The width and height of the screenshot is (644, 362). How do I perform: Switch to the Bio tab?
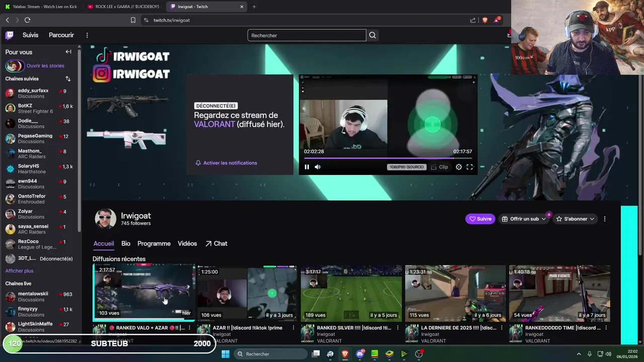click(x=126, y=243)
